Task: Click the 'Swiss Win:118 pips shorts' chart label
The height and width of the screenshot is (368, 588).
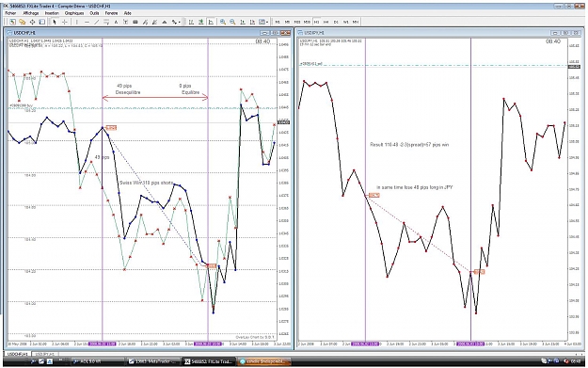Action: point(146,183)
